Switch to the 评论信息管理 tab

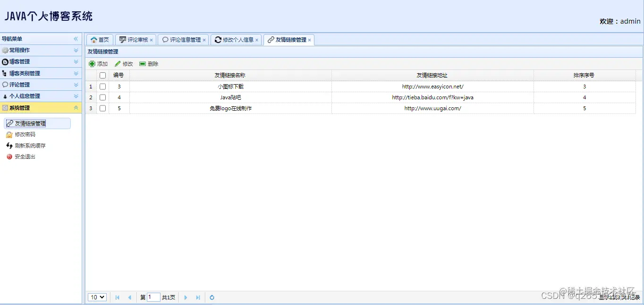click(x=183, y=40)
